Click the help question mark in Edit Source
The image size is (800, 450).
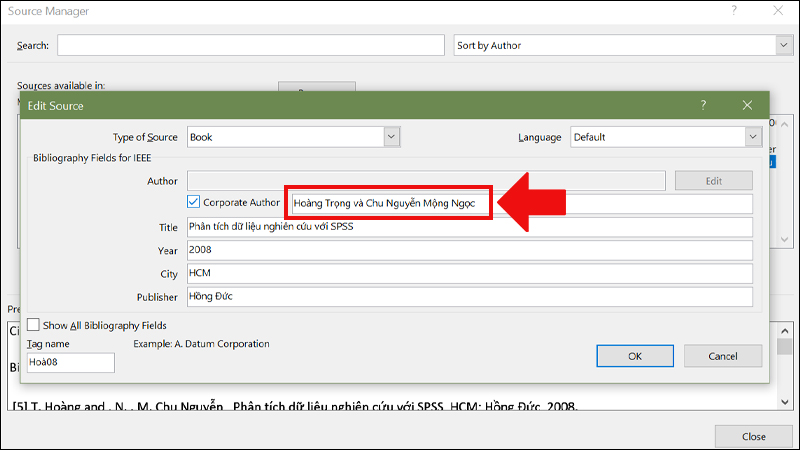pyautogui.click(x=703, y=105)
